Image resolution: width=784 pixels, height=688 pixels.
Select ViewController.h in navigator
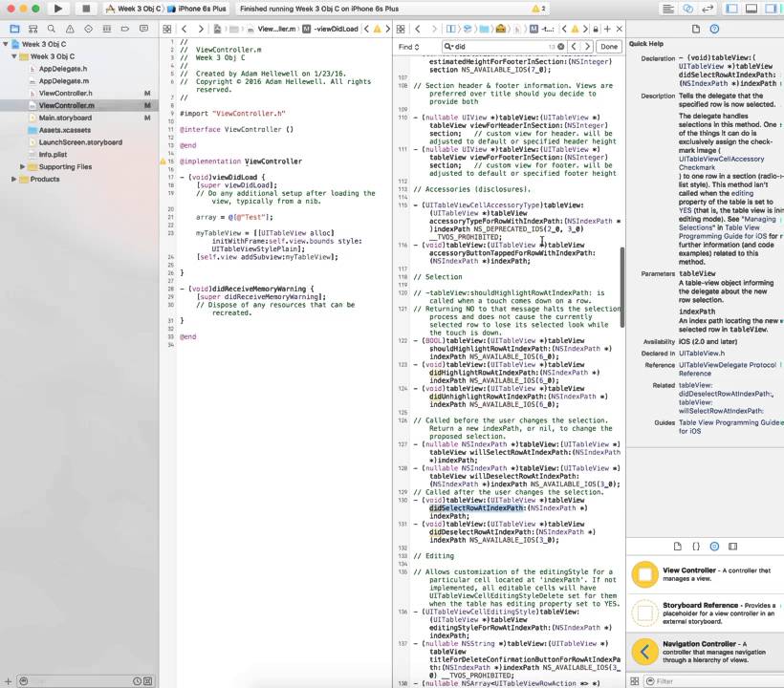click(66, 93)
